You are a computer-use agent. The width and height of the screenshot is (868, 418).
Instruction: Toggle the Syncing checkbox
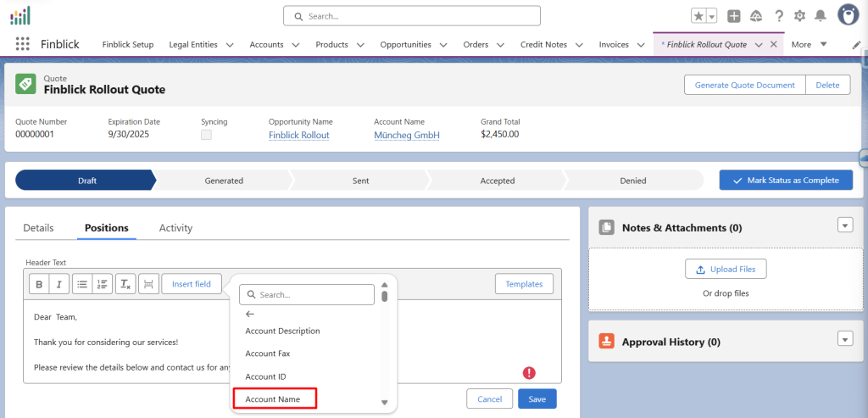(x=206, y=135)
